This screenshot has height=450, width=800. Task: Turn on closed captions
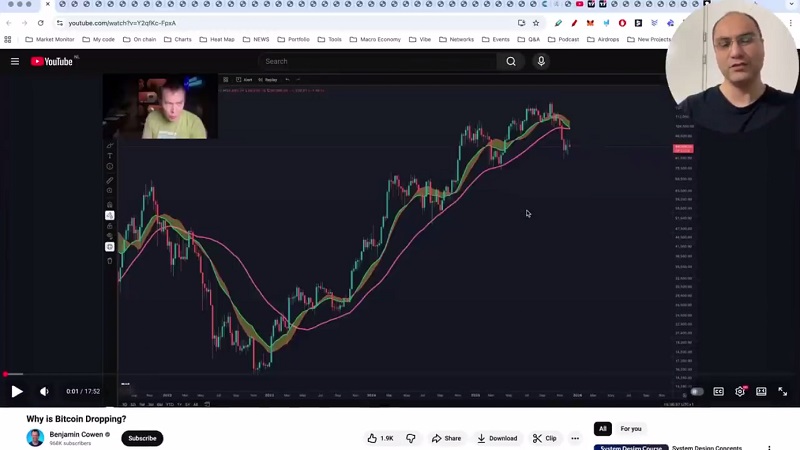(x=718, y=391)
